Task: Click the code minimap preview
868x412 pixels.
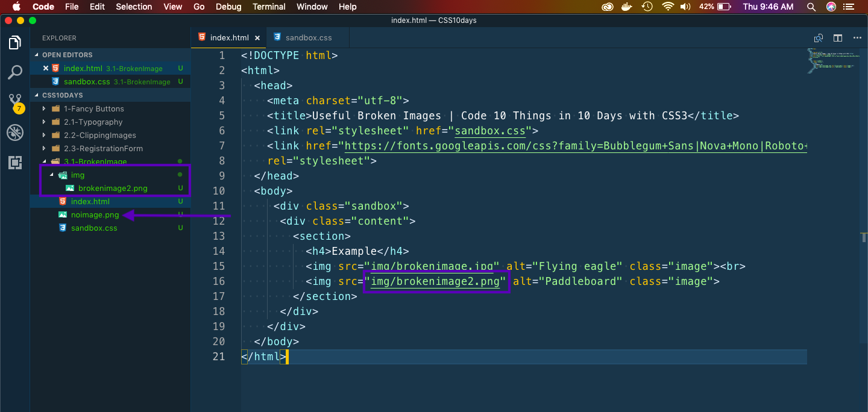Action: coord(833,61)
